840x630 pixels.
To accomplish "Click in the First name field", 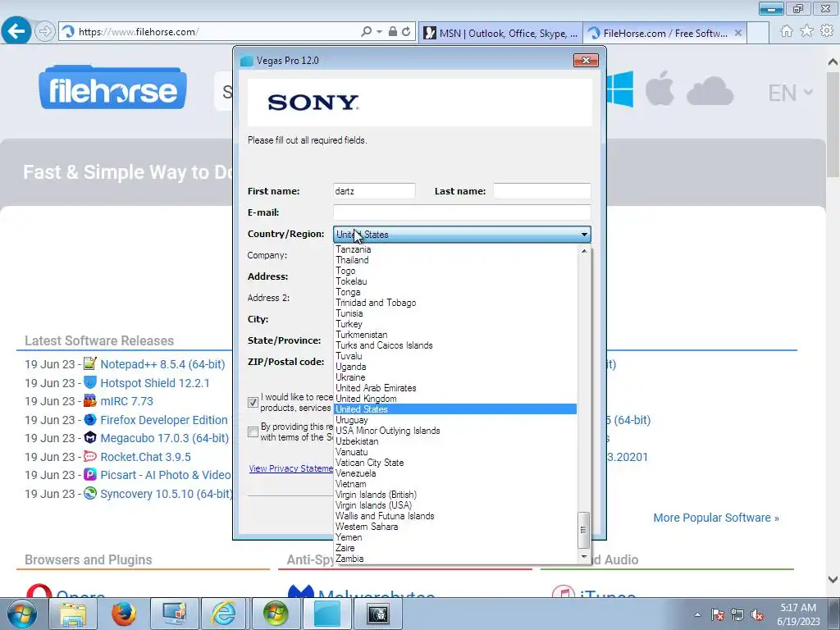I will (x=374, y=190).
